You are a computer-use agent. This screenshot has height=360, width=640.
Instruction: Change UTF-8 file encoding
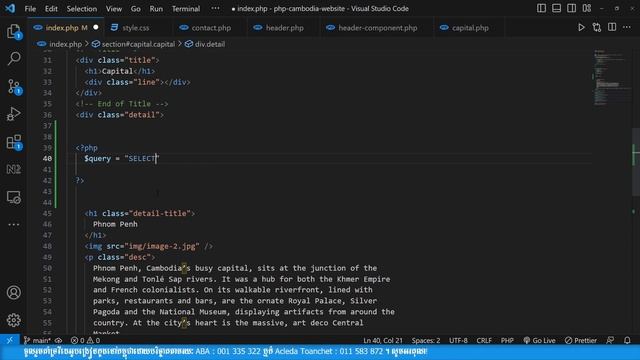click(458, 340)
